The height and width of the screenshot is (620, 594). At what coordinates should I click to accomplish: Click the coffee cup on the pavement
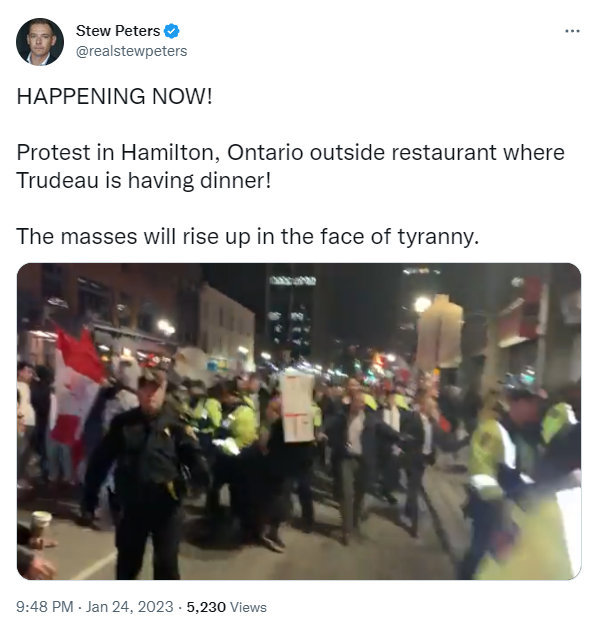(x=41, y=524)
